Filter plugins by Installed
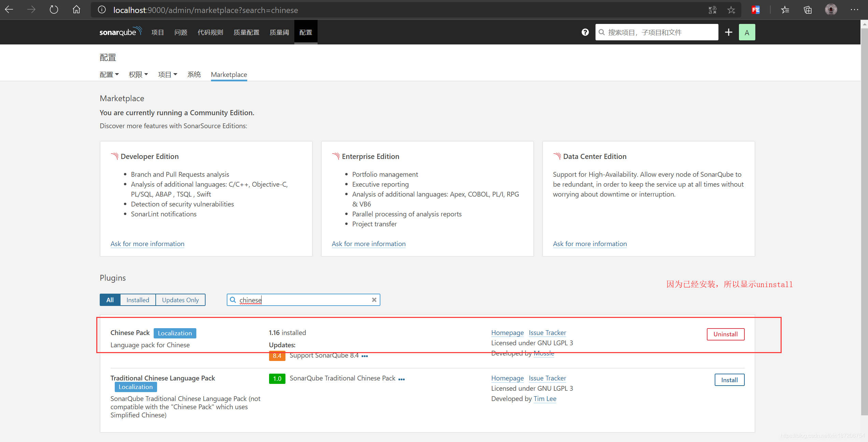 (x=138, y=300)
